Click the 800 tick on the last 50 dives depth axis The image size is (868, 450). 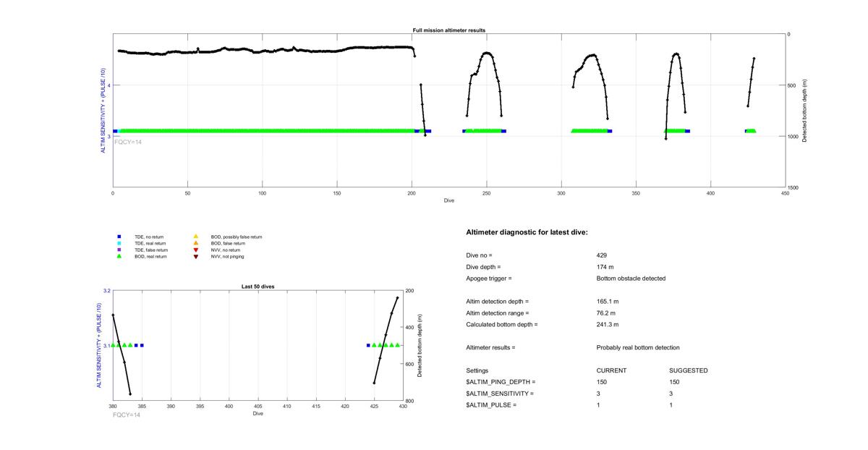click(410, 401)
